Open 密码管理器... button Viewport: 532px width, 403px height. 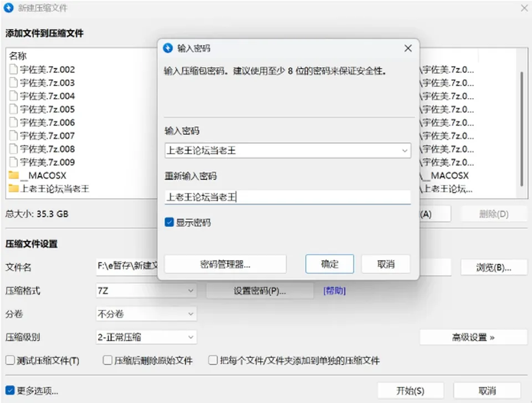coord(226,264)
